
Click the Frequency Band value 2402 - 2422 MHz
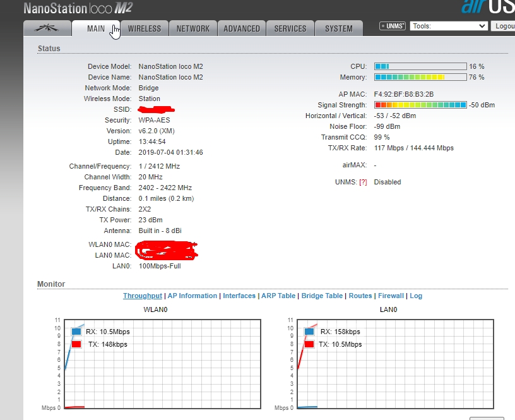pos(165,188)
